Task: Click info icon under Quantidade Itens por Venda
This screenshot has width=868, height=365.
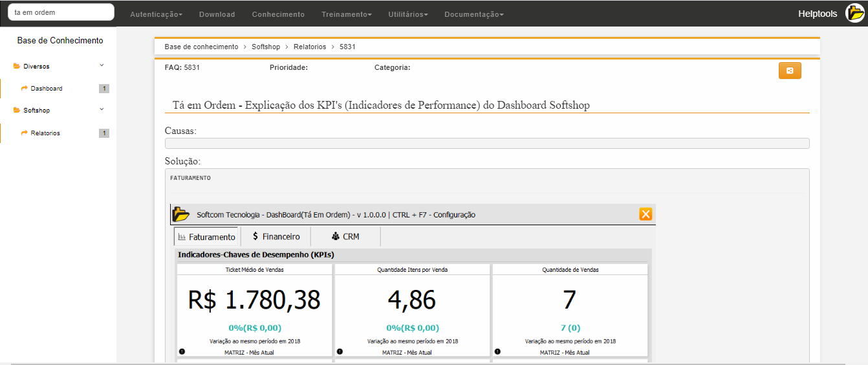Action: [x=340, y=351]
